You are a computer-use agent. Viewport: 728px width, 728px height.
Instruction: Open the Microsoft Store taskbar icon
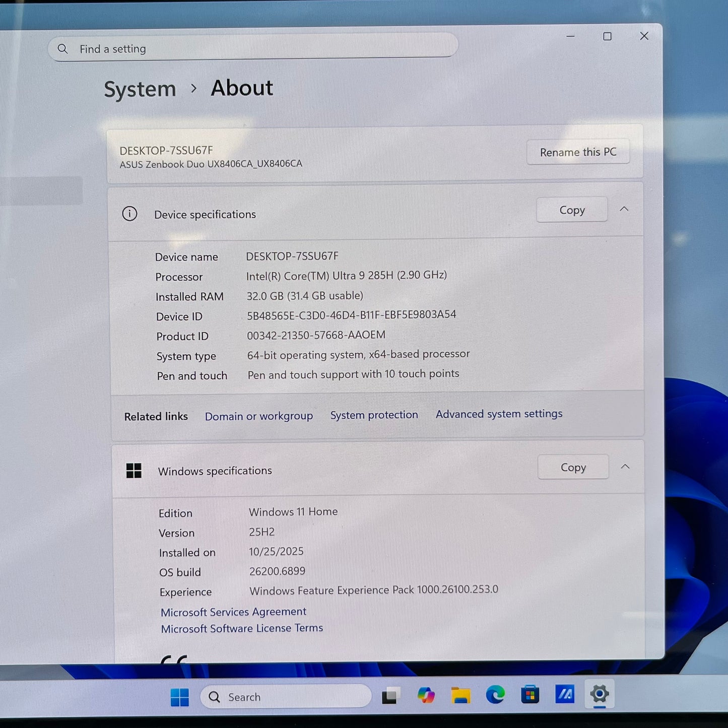530,695
